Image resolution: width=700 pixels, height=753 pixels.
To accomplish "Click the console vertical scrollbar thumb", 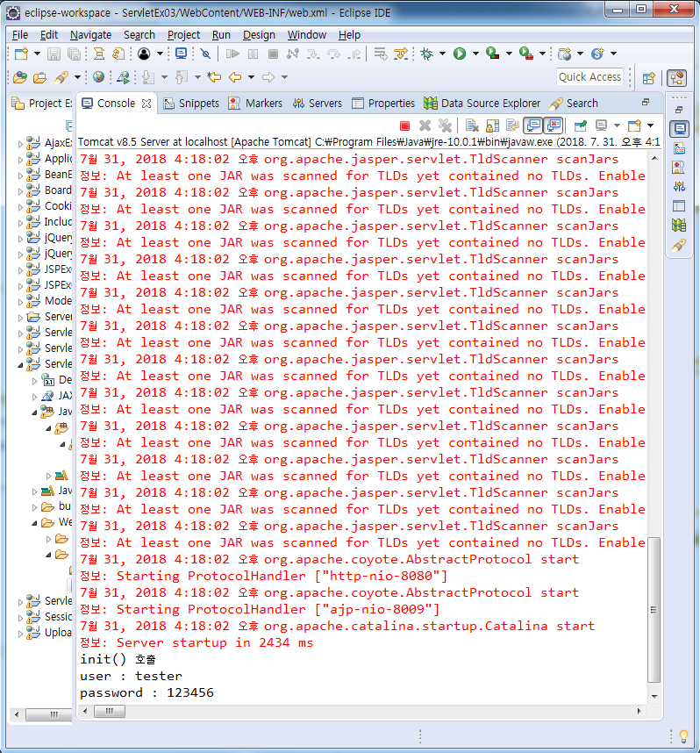I will [x=654, y=610].
